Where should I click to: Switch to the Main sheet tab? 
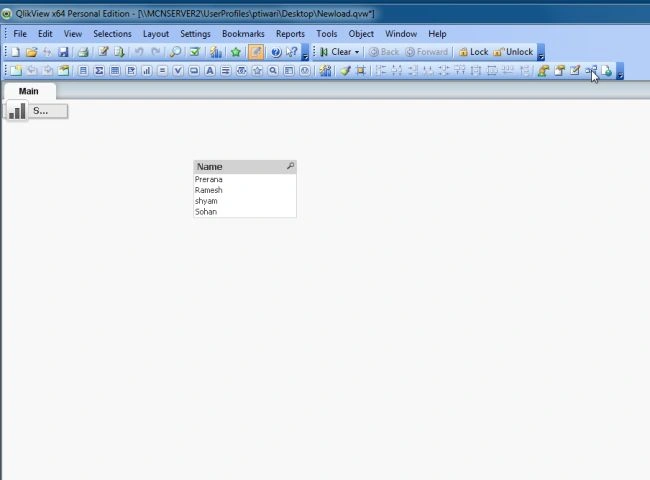[x=29, y=91]
